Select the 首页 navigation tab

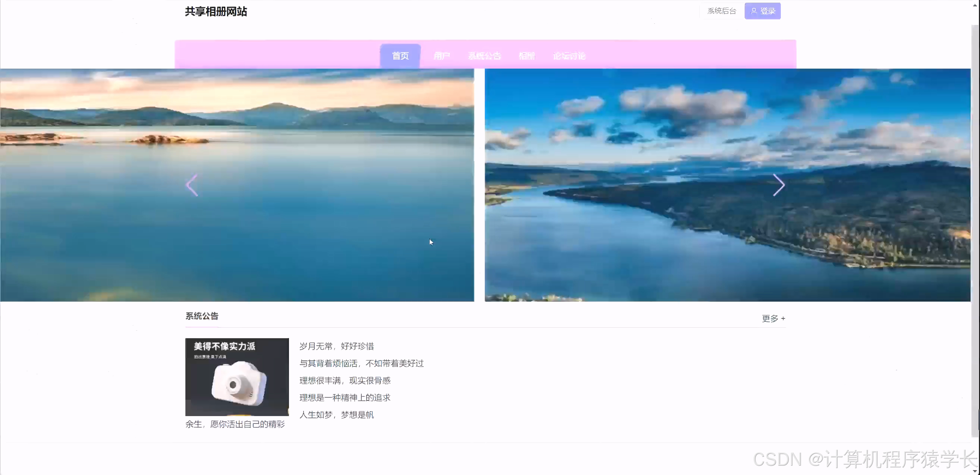click(x=400, y=56)
